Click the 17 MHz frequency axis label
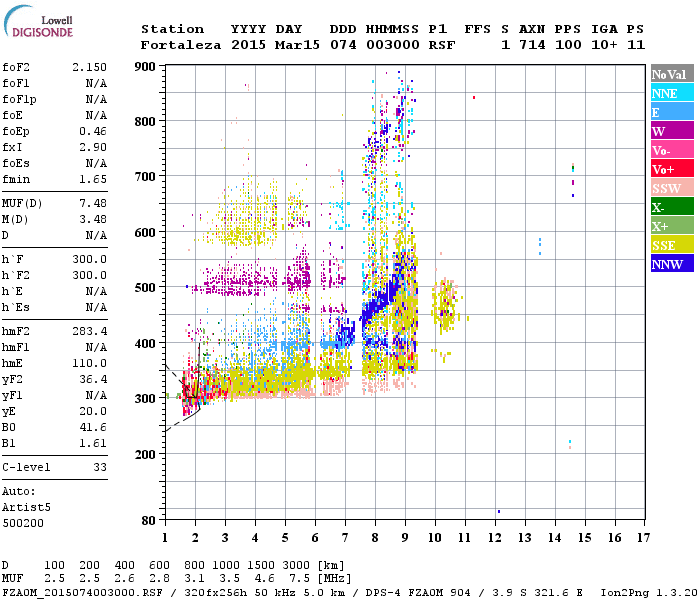This screenshot has height=600, width=700. click(643, 538)
